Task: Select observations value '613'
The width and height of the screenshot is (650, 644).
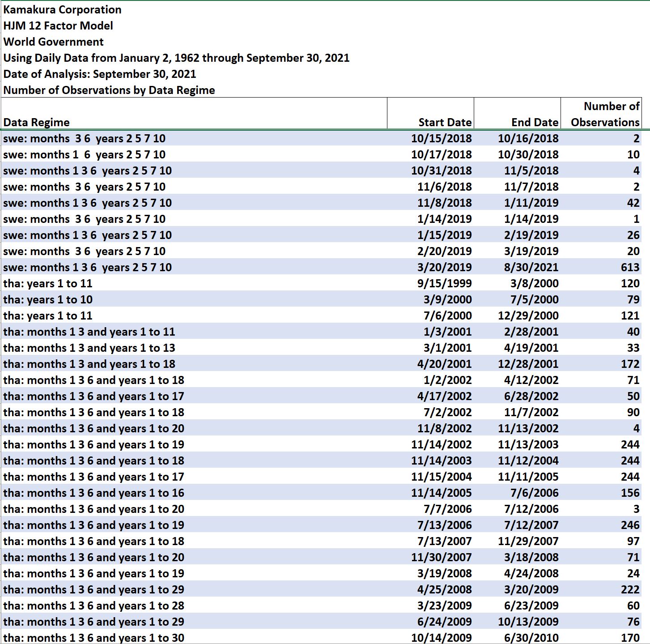Action: [630, 268]
